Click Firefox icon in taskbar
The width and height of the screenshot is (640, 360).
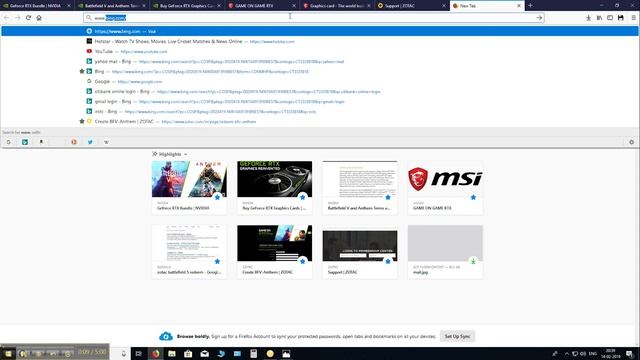click(156, 353)
